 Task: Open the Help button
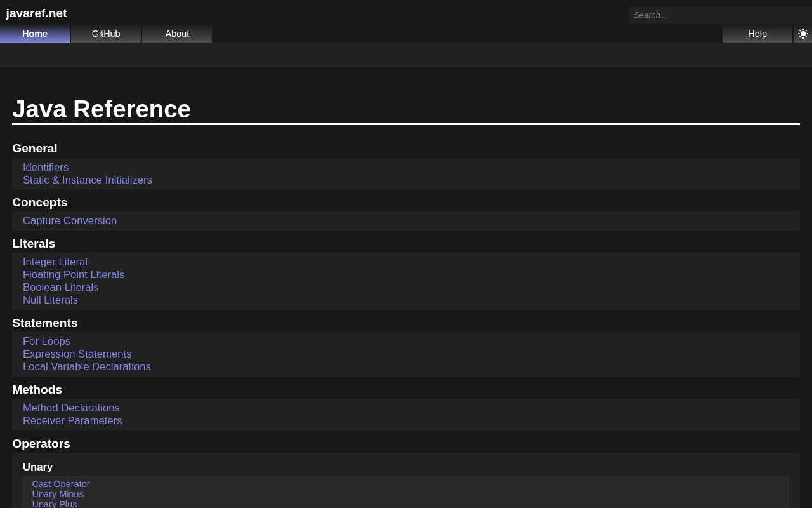point(757,34)
